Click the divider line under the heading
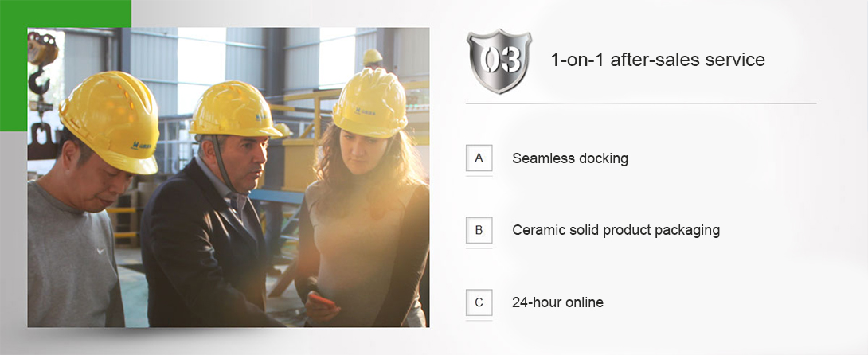Viewport: 868px width, 355px height. click(641, 103)
